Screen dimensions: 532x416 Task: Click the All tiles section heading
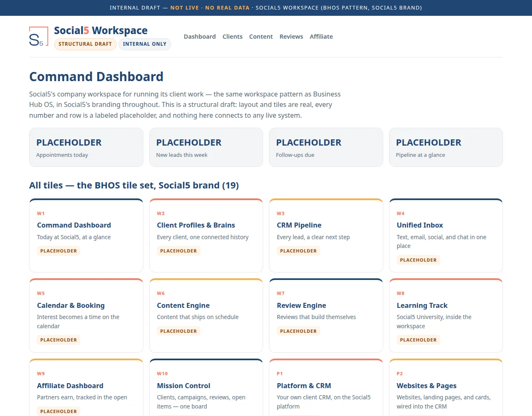134,186
